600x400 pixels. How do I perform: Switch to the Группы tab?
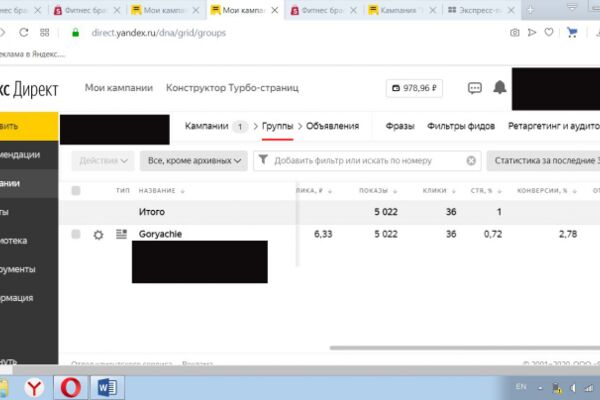(277, 126)
